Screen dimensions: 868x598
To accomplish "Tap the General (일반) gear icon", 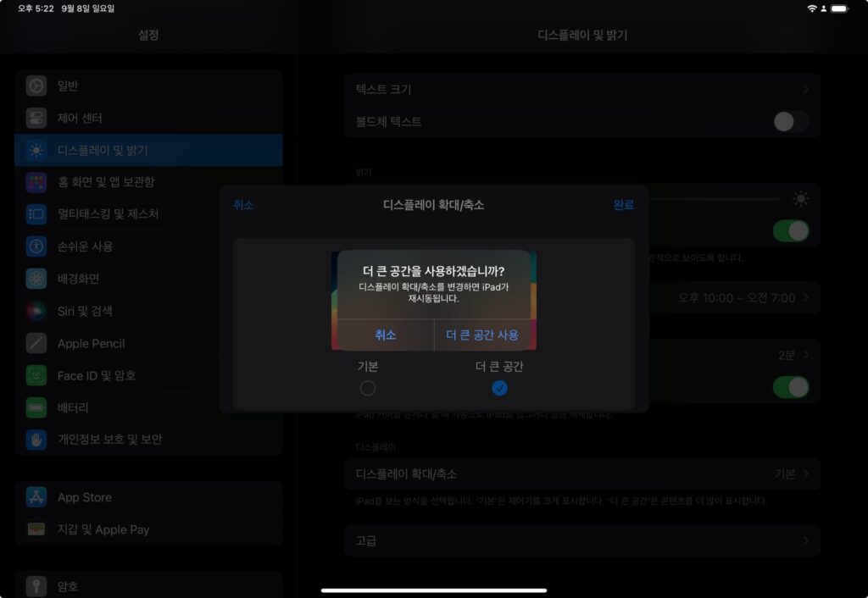I will coord(36,86).
